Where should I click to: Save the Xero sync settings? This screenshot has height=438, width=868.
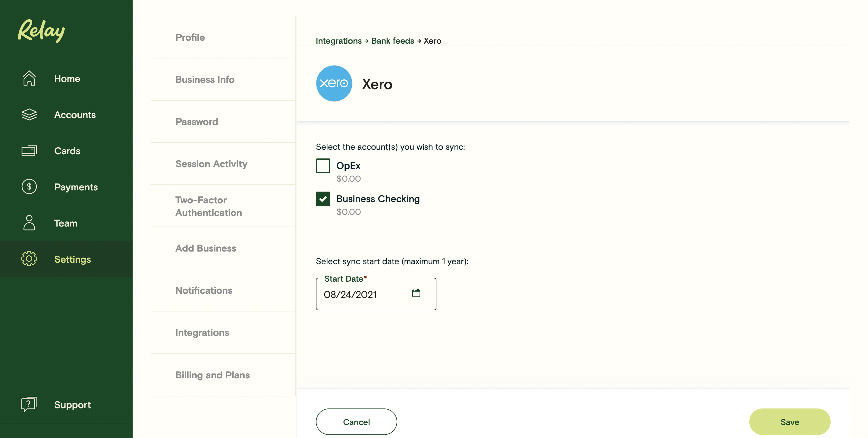click(x=790, y=422)
